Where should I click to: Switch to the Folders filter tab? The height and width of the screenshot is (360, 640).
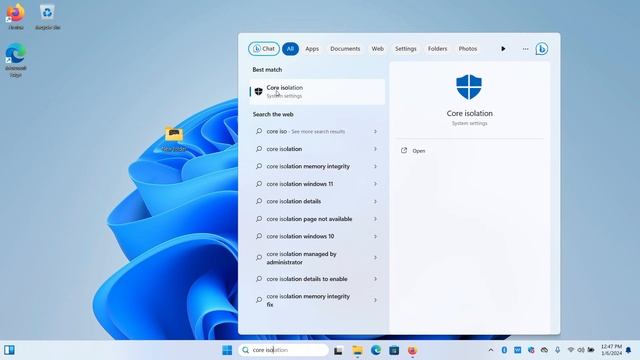point(437,49)
